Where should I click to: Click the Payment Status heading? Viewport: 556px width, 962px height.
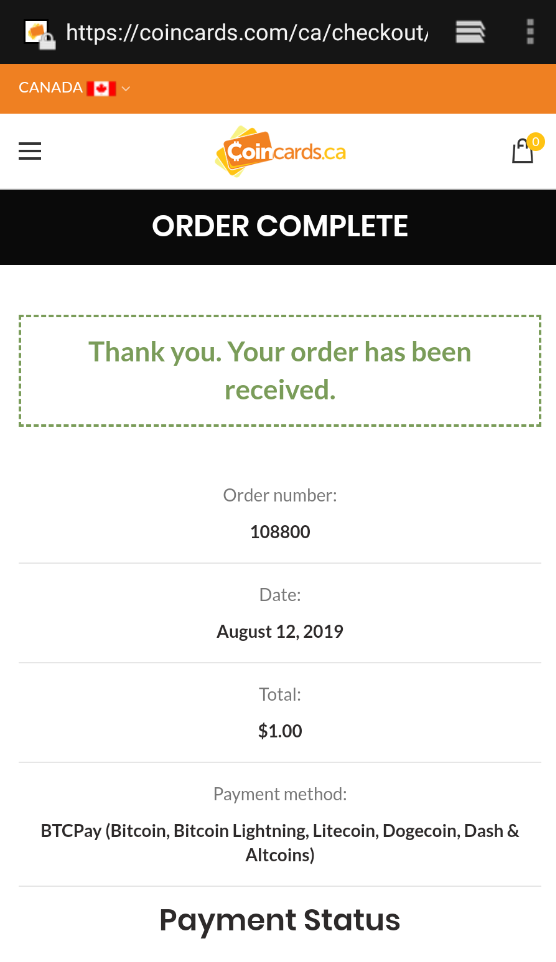(280, 920)
